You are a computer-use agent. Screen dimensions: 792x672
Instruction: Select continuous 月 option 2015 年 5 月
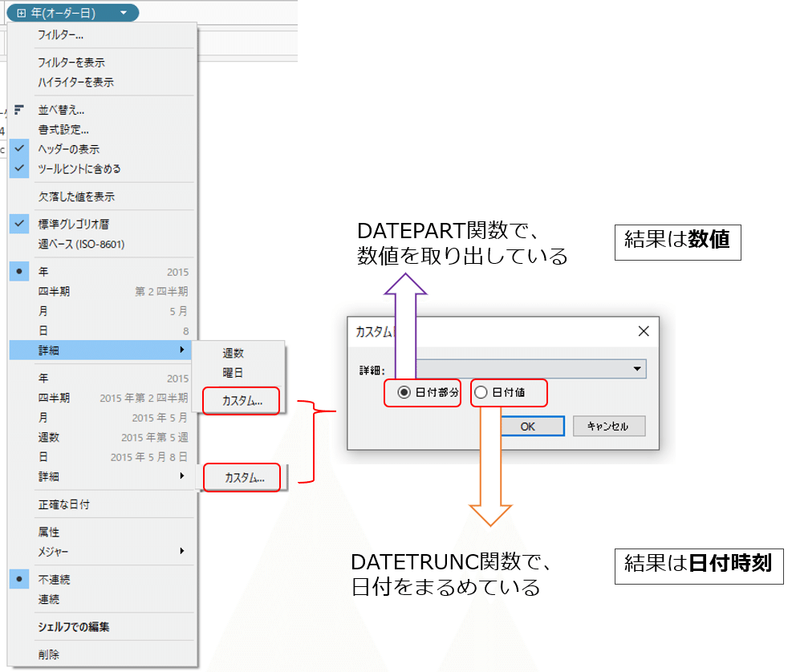(x=103, y=418)
